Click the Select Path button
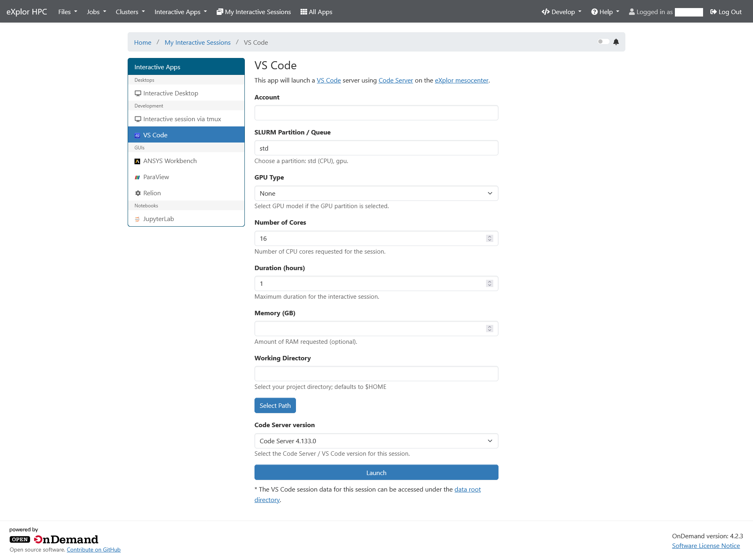The image size is (753, 560). pos(275,405)
